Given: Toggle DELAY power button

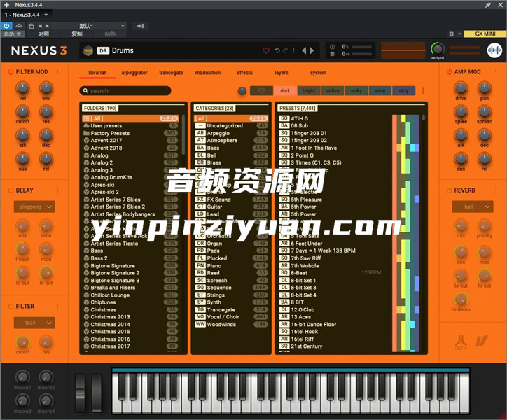Looking at the screenshot, I should (11, 190).
